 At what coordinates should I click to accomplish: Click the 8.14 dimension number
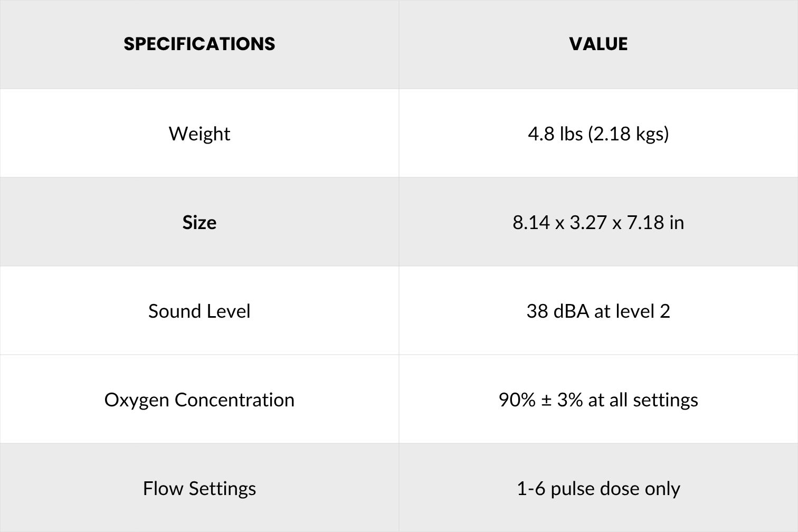(531, 222)
